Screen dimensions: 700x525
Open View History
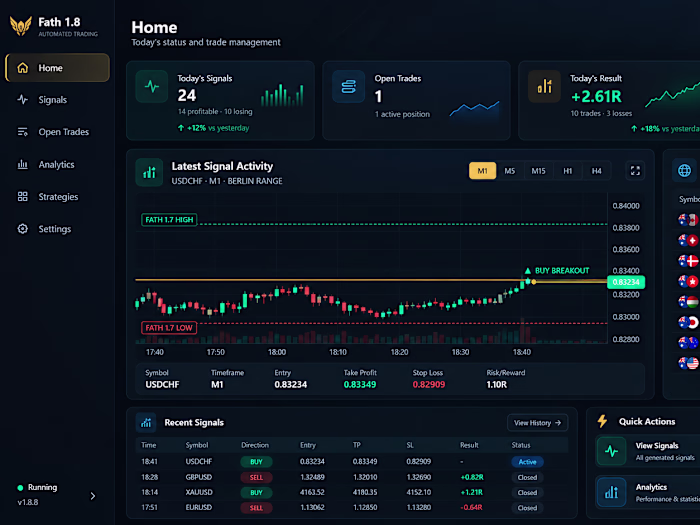pyautogui.click(x=538, y=423)
